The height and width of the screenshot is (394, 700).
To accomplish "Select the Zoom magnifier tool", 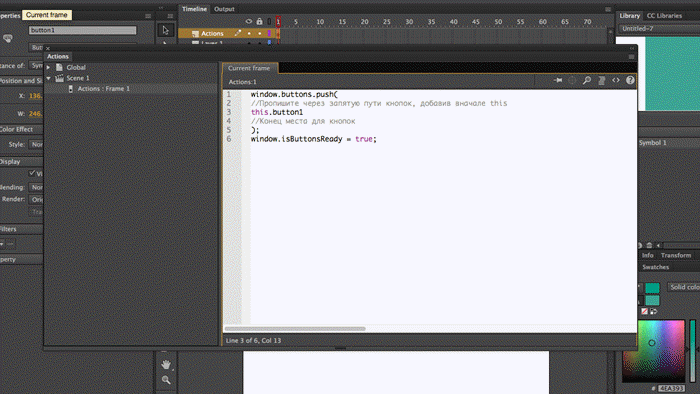I will click(x=166, y=380).
